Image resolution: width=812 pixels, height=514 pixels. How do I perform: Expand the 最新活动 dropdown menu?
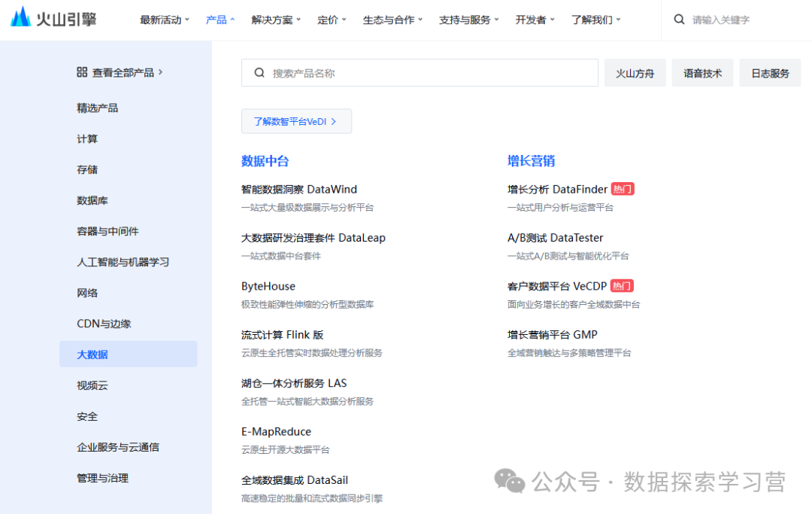click(x=165, y=20)
